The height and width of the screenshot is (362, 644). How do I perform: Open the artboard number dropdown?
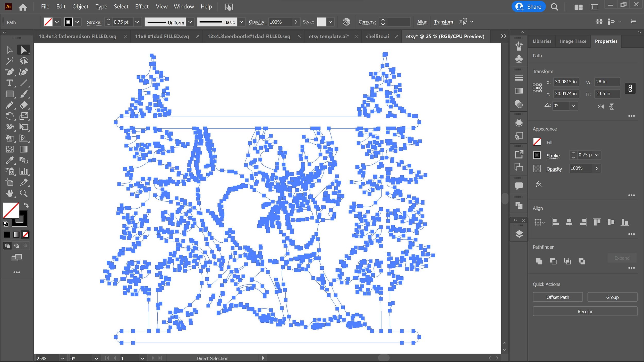[x=142, y=358]
